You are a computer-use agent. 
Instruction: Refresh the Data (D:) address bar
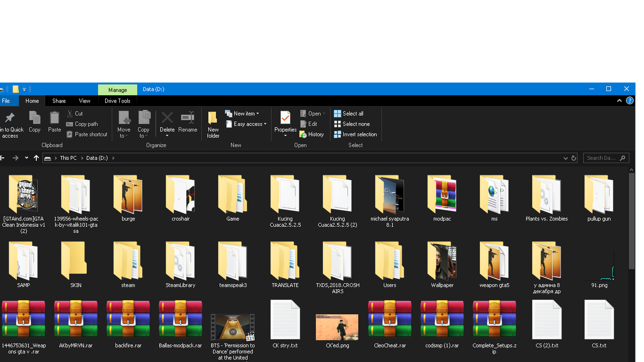(574, 158)
